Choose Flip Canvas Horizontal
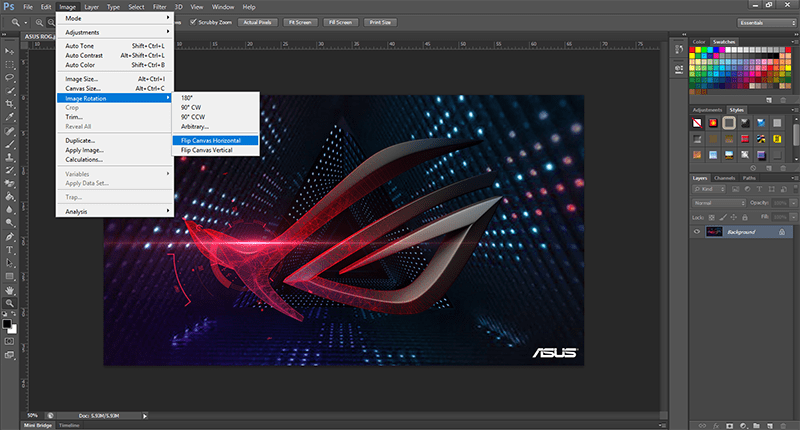800x430 pixels. click(x=215, y=140)
